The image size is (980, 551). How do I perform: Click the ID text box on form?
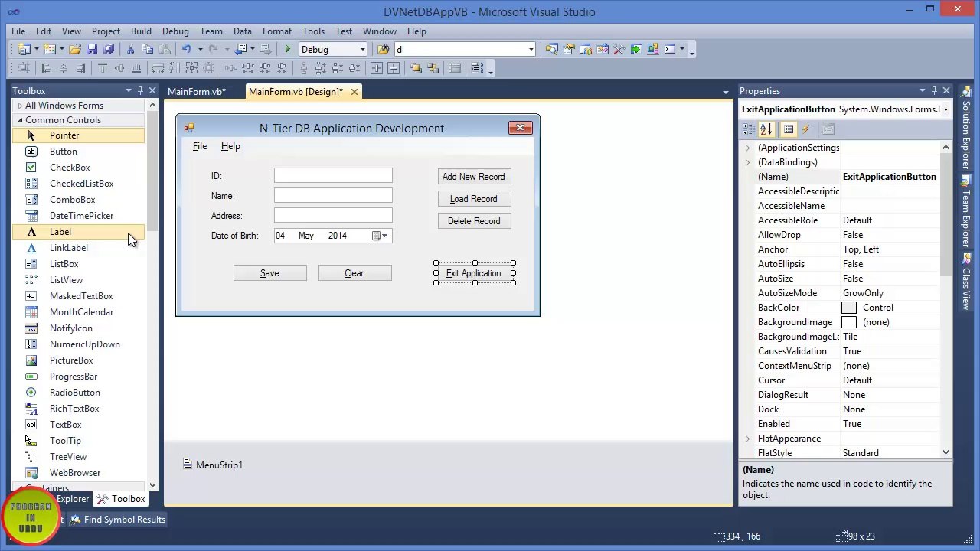[x=333, y=176]
